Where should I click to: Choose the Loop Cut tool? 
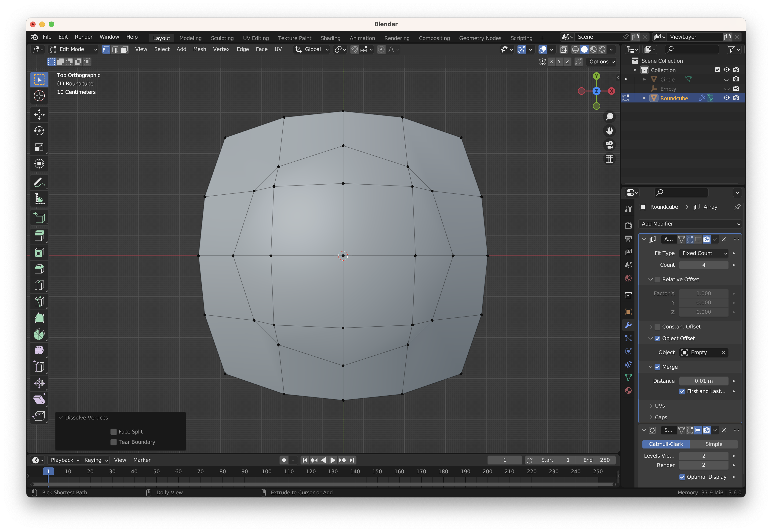39,285
